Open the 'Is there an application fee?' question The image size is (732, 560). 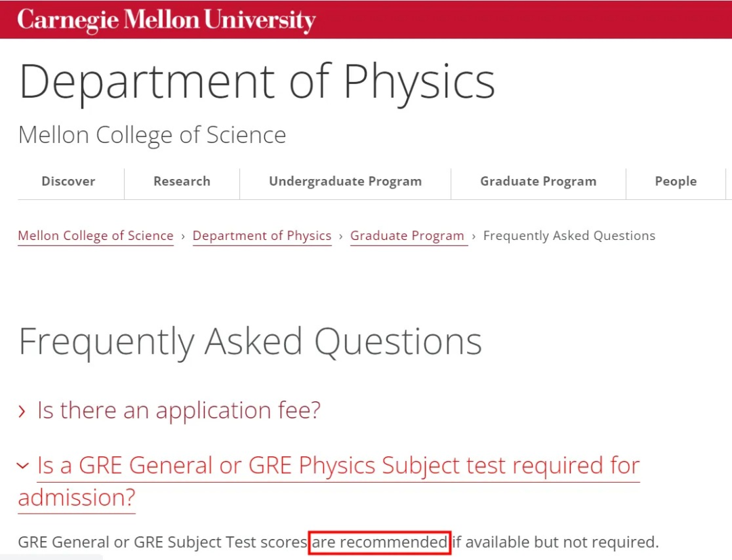pyautogui.click(x=178, y=411)
